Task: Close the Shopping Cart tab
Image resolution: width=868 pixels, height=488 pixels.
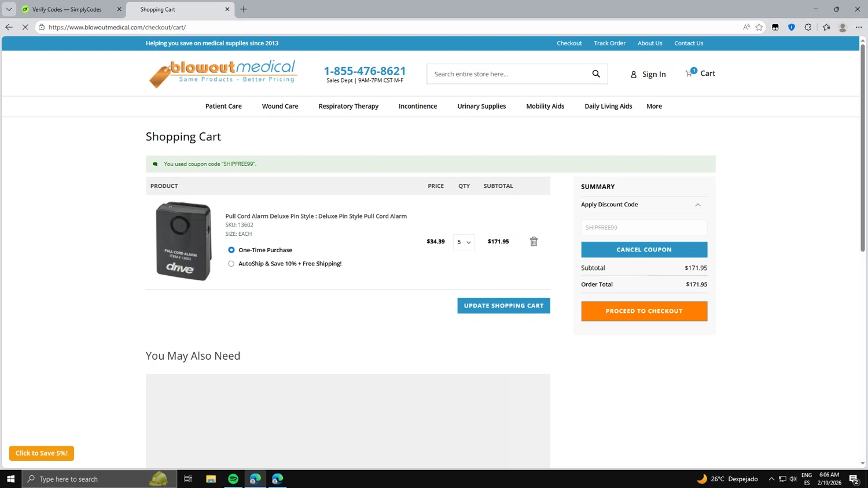Action: tap(227, 9)
